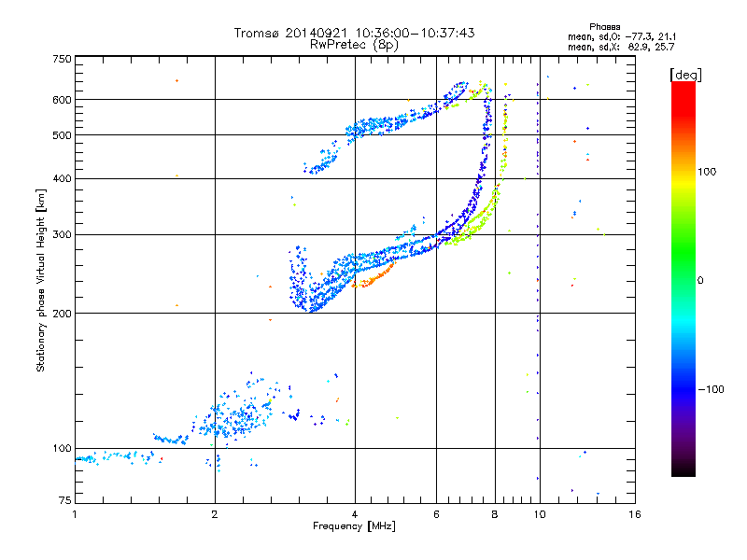Click the vertical dotted echo line at 10 MHz
The width and height of the screenshot is (747, 560).
pyautogui.click(x=538, y=281)
